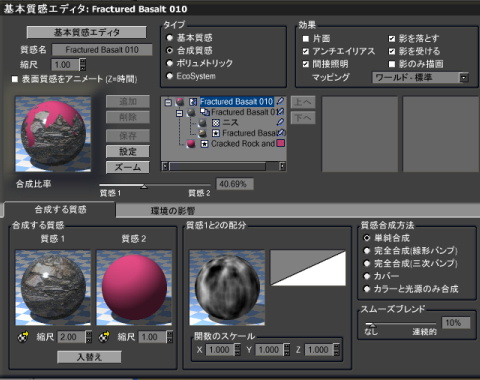Select the ボリュメトリック radio option
Image resolution: width=480 pixels, height=380 pixels.
pos(170,63)
